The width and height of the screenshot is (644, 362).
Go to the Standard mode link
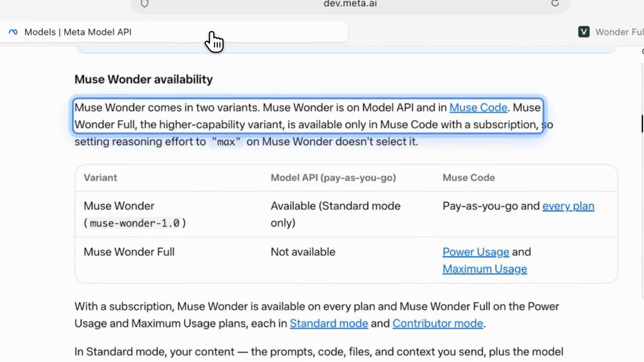pos(329,324)
